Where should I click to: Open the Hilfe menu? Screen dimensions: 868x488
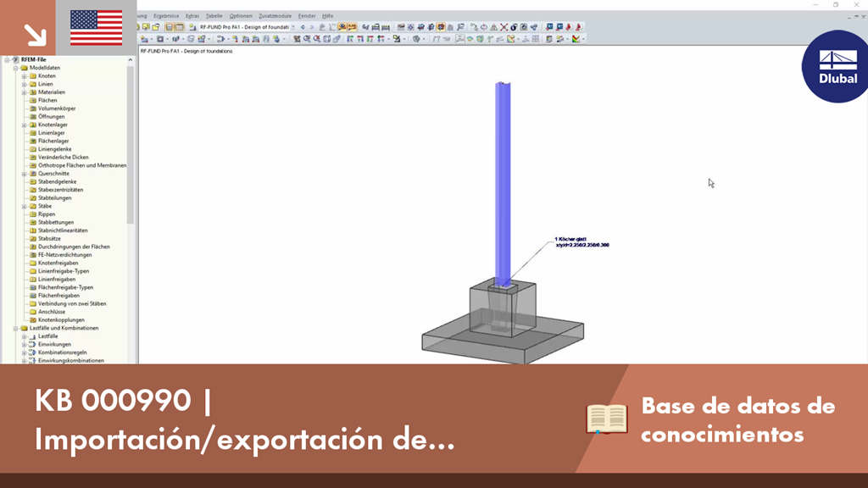click(x=328, y=16)
